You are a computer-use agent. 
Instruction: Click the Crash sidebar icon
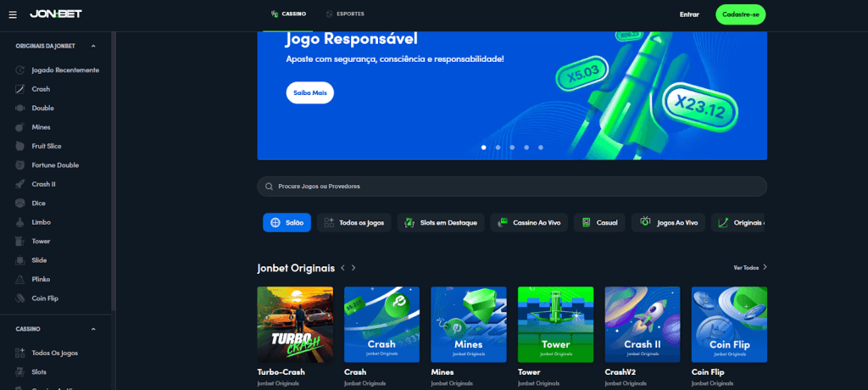(20, 89)
